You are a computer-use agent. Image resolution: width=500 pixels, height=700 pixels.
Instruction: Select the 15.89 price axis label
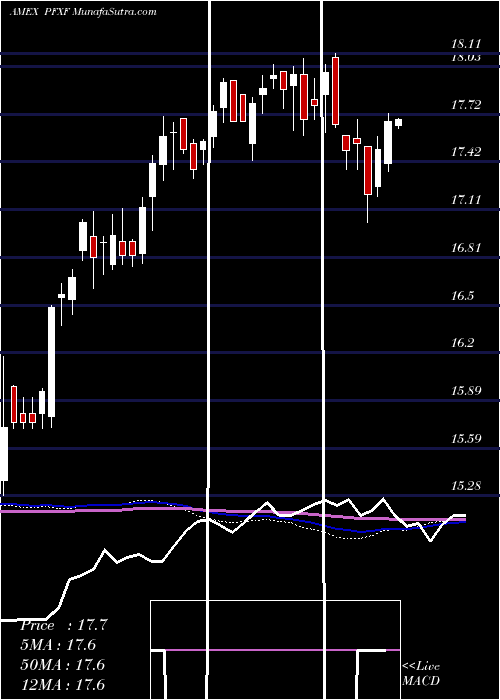(x=466, y=391)
